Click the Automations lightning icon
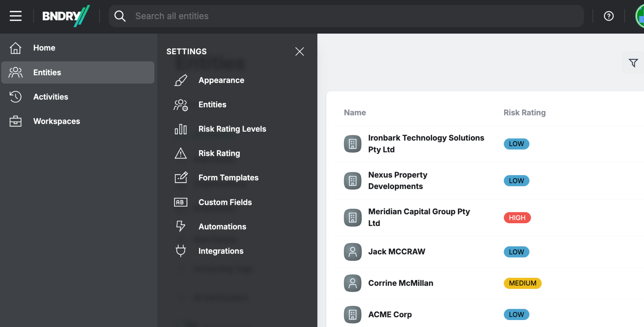Viewport: 644px width, 327px height. (181, 226)
